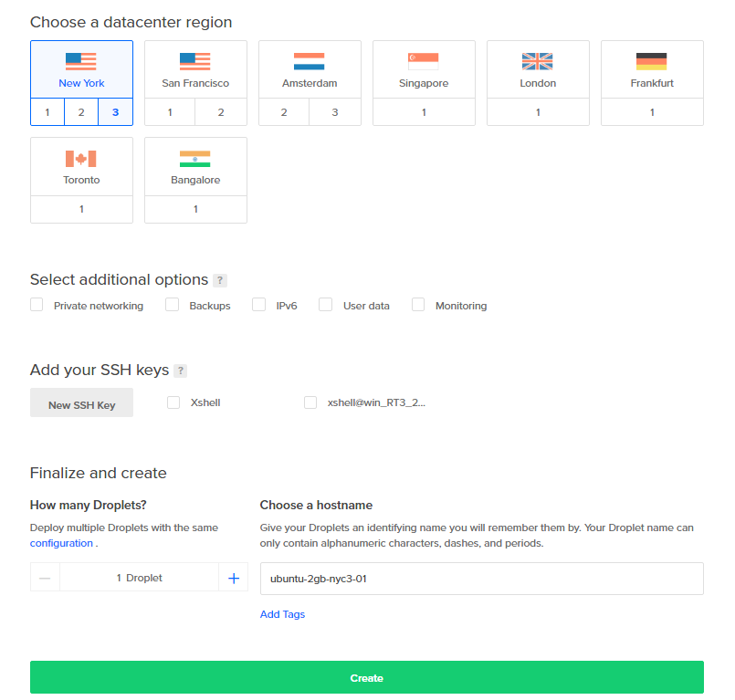Select New York datacenter 1
Screen dimensions: 735x700
[x=47, y=112]
